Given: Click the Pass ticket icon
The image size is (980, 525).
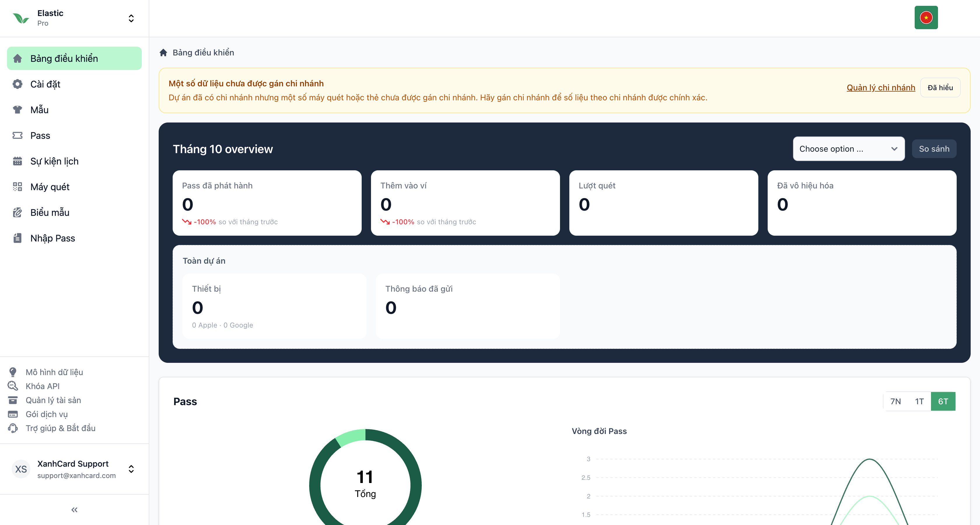Looking at the screenshot, I should click(17, 135).
